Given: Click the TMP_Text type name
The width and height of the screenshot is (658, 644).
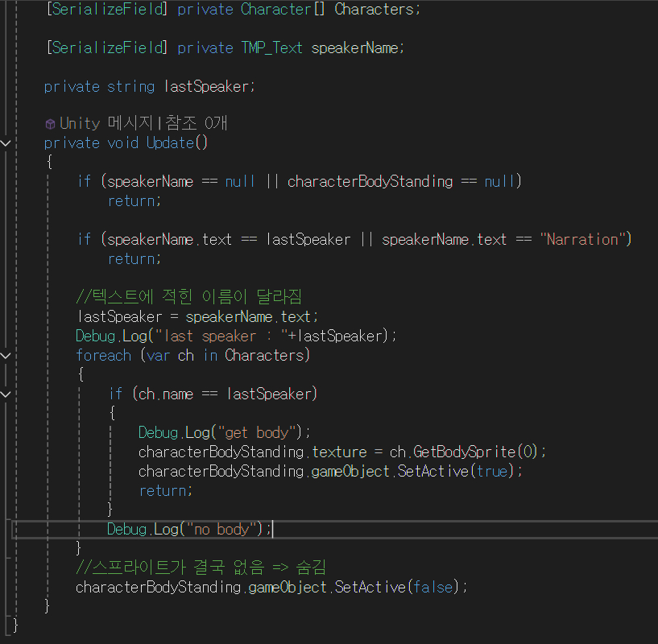Looking at the screenshot, I should coord(272,48).
